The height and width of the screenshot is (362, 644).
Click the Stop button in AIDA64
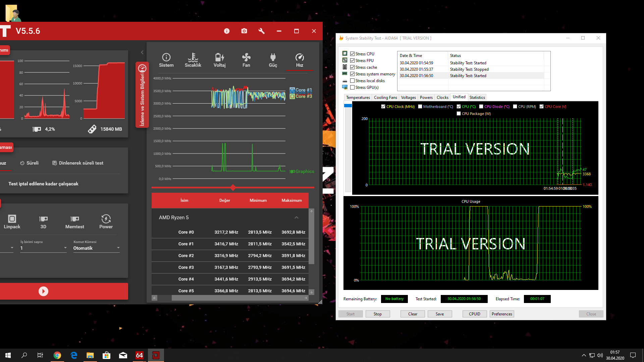click(378, 314)
